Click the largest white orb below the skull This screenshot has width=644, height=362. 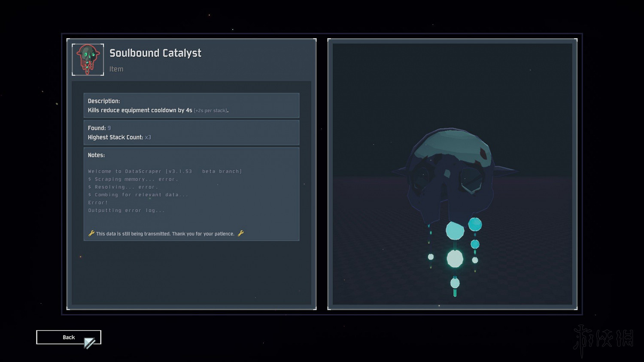coord(455,259)
